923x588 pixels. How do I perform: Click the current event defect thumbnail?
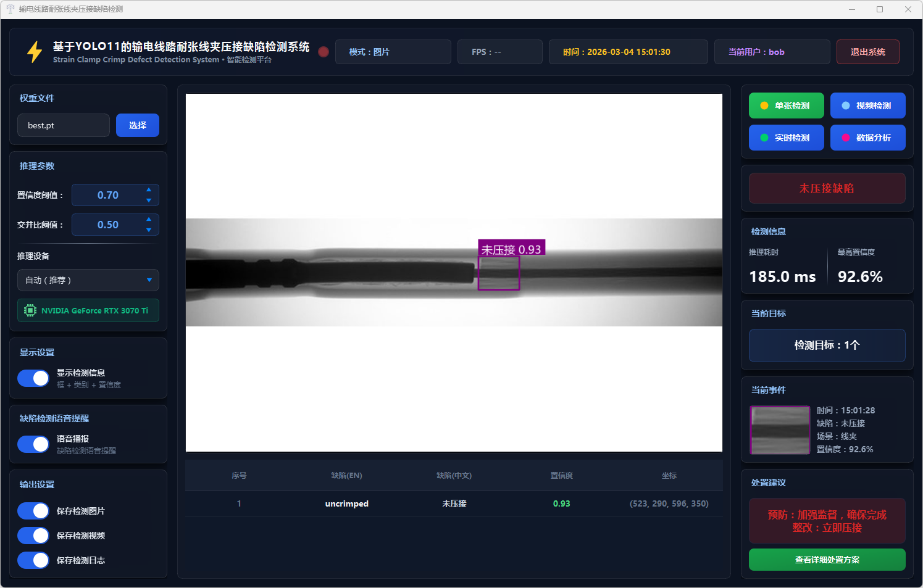[780, 430]
